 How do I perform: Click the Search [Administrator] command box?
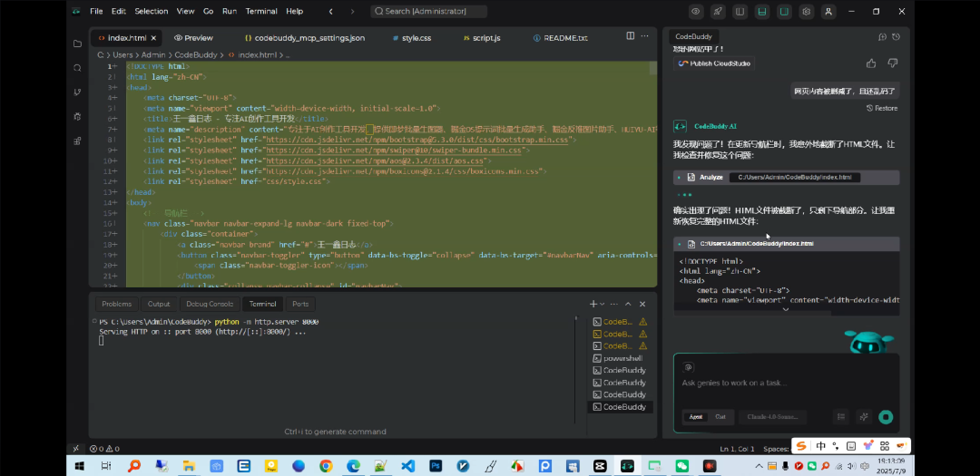tap(428, 11)
